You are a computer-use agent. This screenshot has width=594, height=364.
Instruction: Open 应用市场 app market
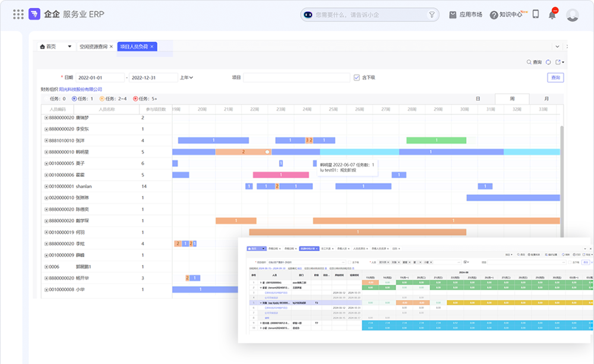click(466, 15)
